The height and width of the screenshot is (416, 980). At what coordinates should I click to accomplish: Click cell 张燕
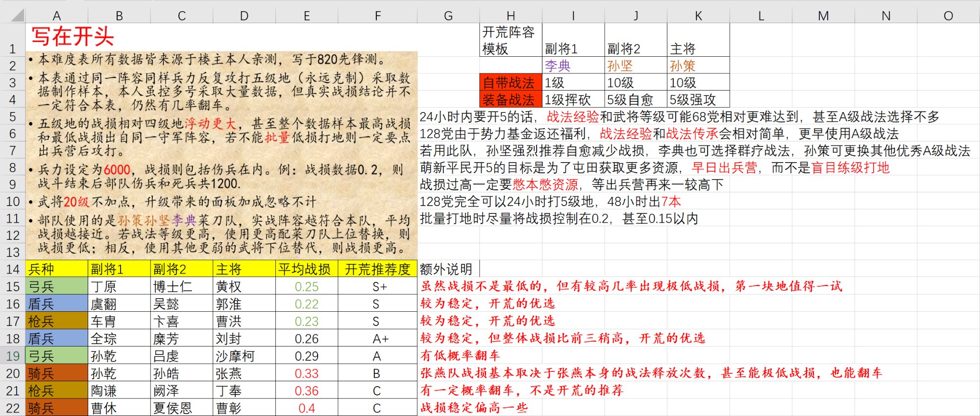(244, 373)
